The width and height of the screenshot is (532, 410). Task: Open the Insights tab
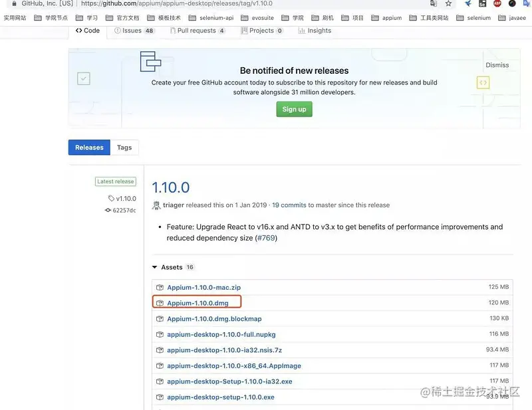click(x=315, y=31)
